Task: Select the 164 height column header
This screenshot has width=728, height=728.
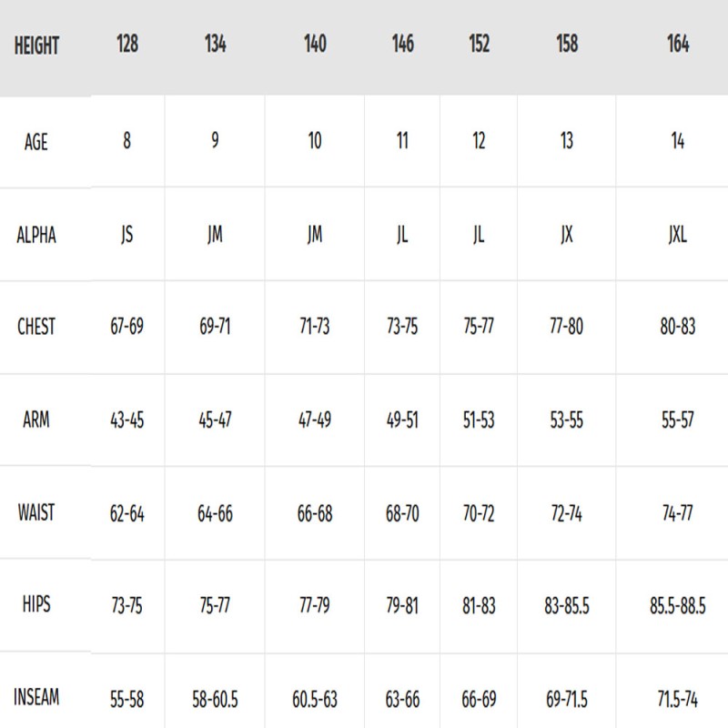Action: [x=677, y=44]
